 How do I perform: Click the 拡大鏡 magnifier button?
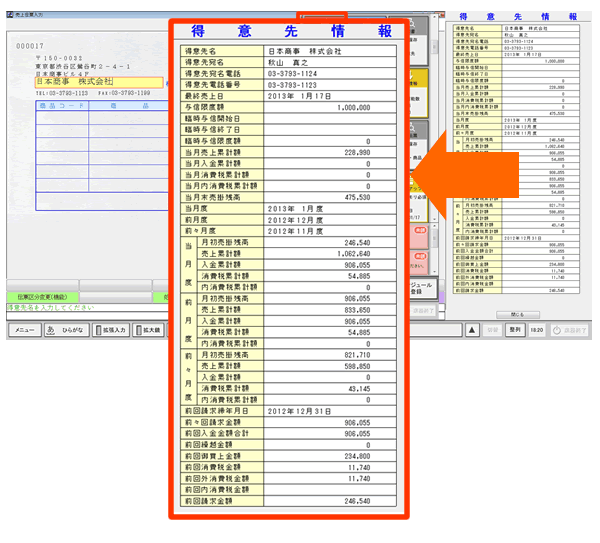pyautogui.click(x=149, y=329)
